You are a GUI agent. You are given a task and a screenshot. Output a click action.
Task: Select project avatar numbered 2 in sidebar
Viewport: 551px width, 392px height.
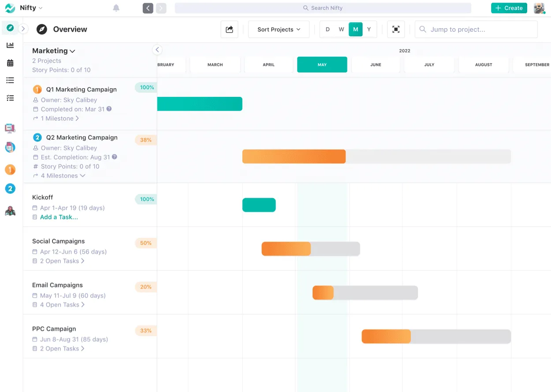coord(10,189)
